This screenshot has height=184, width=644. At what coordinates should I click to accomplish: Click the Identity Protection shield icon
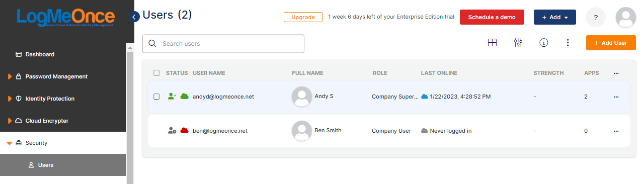pos(19,99)
